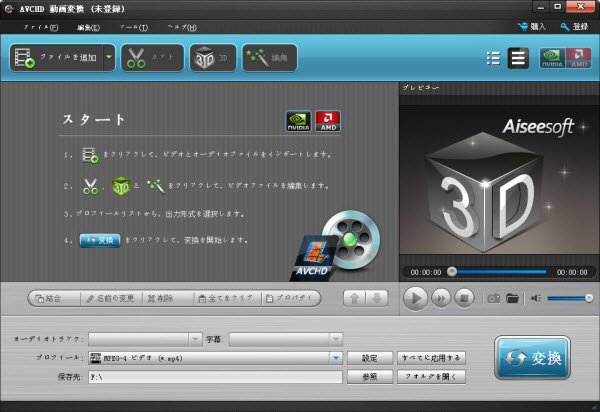Viewport: 600px width, 412px height.
Task: Click magic wand icon in step 2
Action: point(156,186)
